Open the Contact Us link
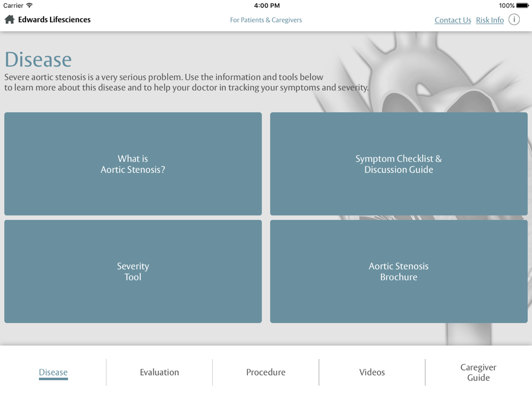This screenshot has height=399, width=532. (x=453, y=20)
